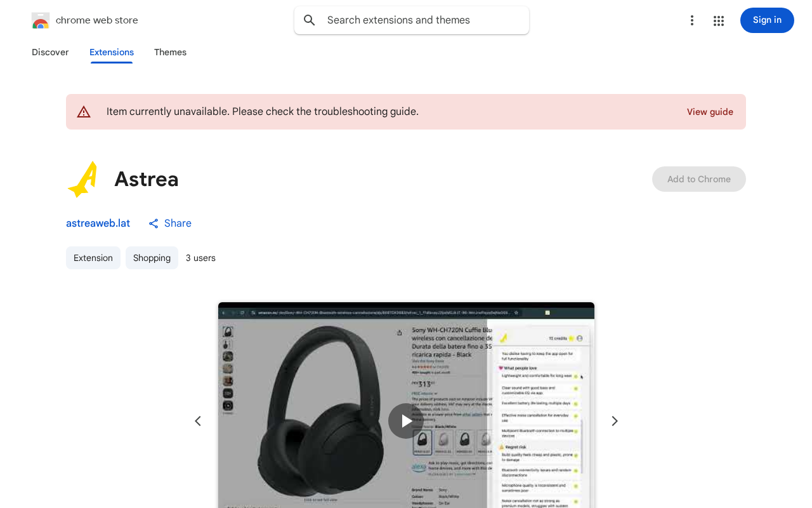Click the search magnifier icon

click(x=310, y=20)
